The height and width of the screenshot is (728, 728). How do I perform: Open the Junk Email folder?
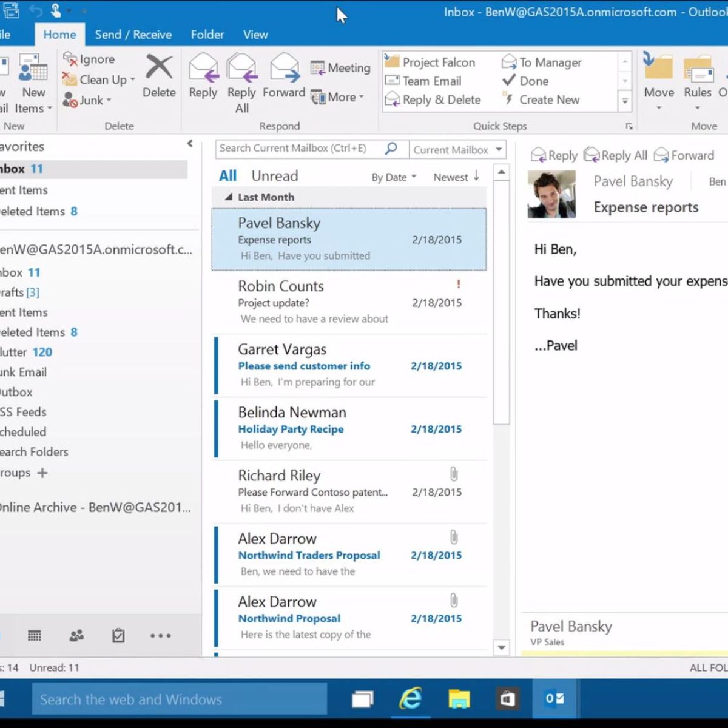23,372
